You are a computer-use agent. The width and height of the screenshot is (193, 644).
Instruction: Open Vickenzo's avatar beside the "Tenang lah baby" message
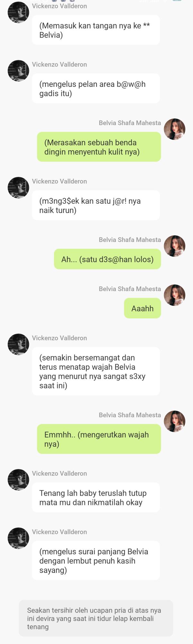pos(18,480)
